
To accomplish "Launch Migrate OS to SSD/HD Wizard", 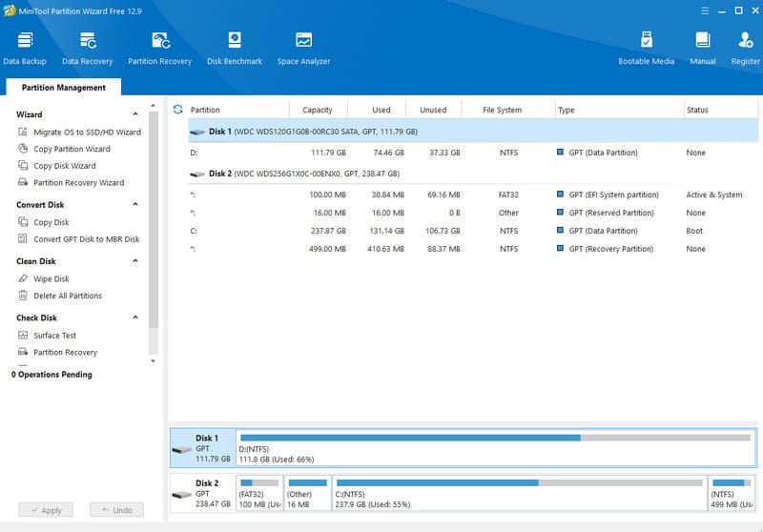I will pos(79,132).
